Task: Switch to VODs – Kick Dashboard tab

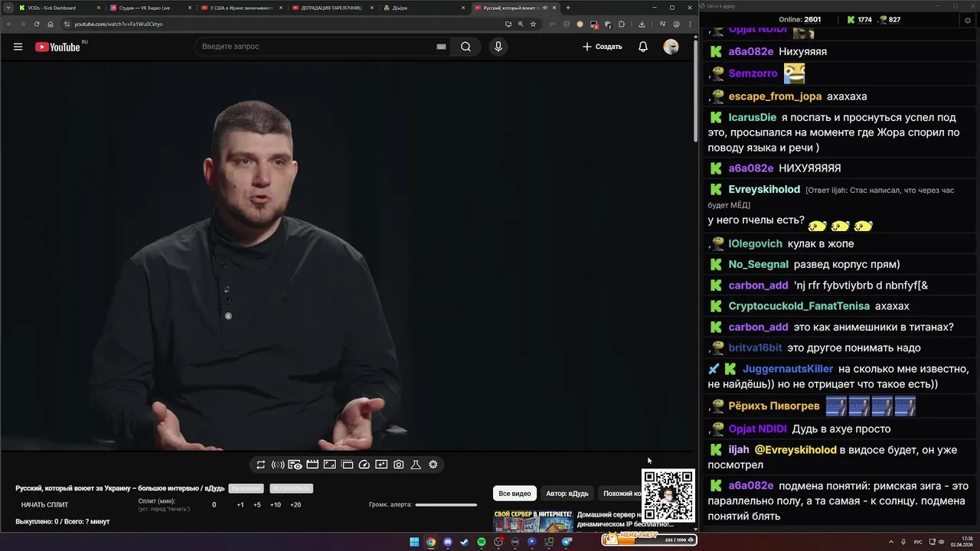Action: click(x=60, y=8)
